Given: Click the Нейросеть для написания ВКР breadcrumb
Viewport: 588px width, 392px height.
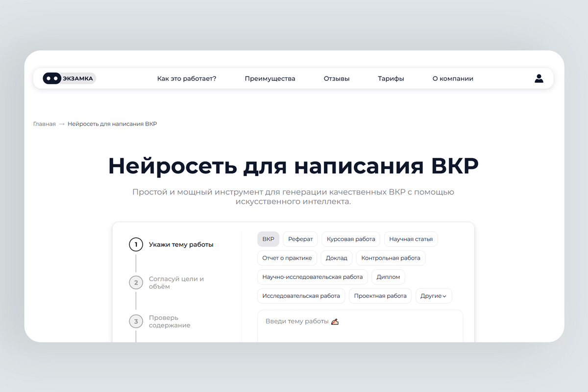Looking at the screenshot, I should (112, 124).
